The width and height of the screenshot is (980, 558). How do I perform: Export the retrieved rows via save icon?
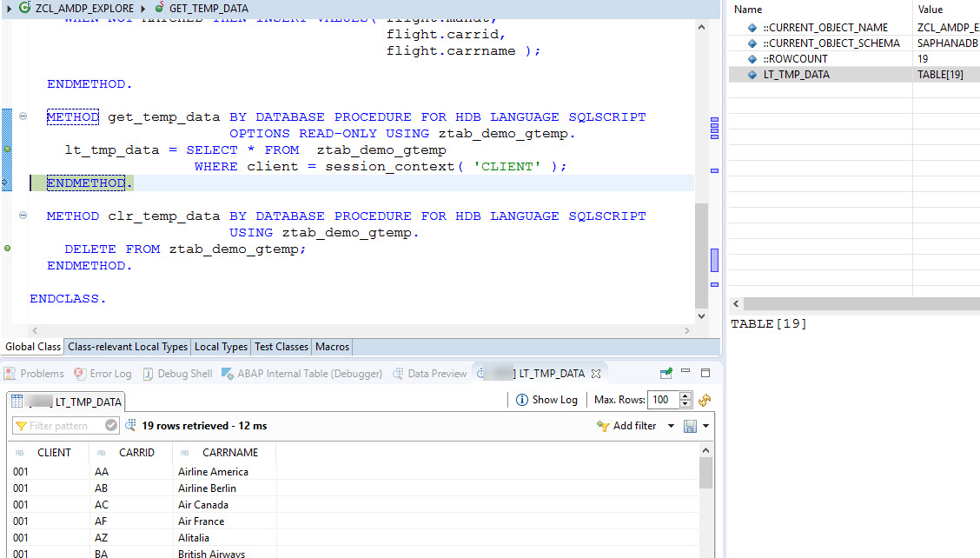coord(691,426)
